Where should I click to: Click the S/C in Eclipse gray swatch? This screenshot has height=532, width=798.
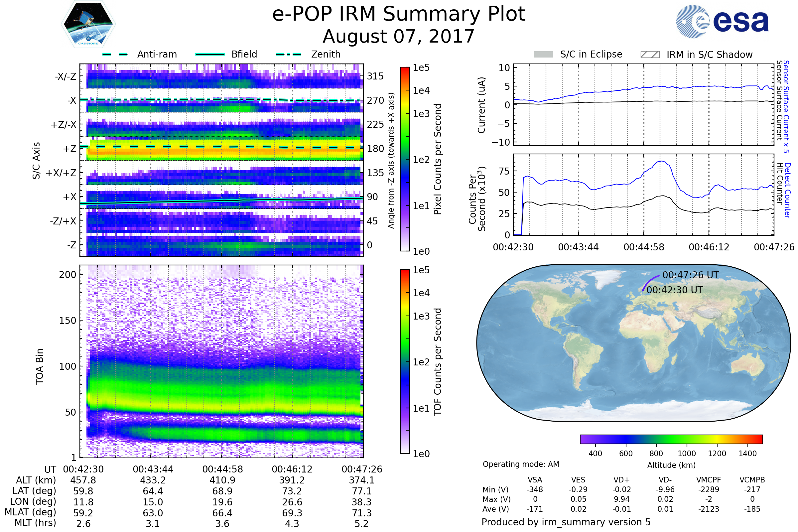(544, 55)
